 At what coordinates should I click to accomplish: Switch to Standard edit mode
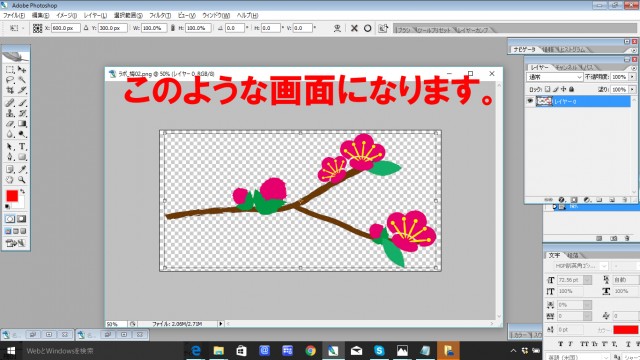(10, 219)
